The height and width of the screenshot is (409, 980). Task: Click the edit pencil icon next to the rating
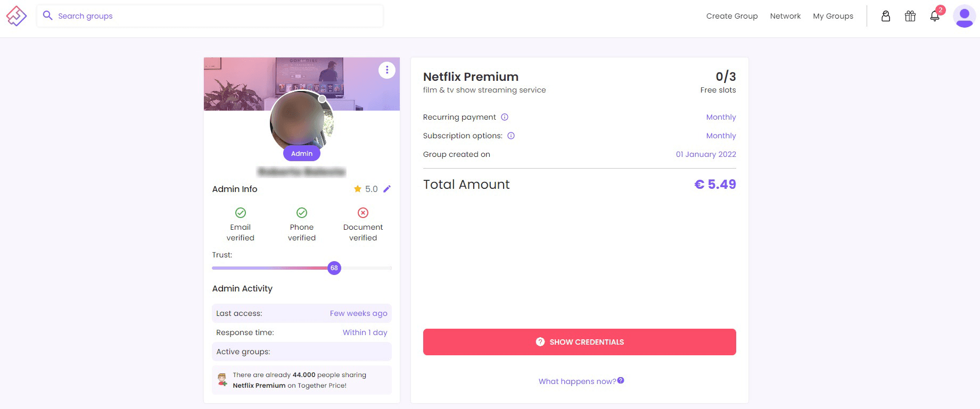click(x=387, y=189)
